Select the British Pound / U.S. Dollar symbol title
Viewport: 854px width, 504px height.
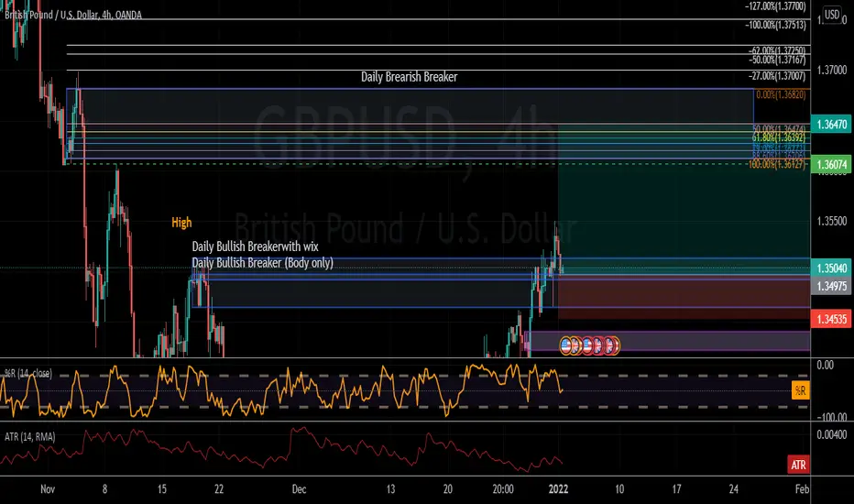tap(73, 15)
